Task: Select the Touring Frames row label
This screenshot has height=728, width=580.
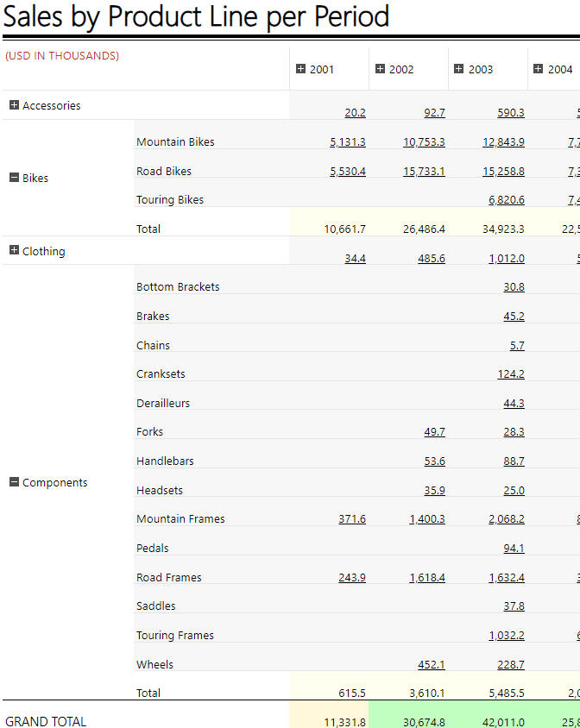Action: click(174, 635)
